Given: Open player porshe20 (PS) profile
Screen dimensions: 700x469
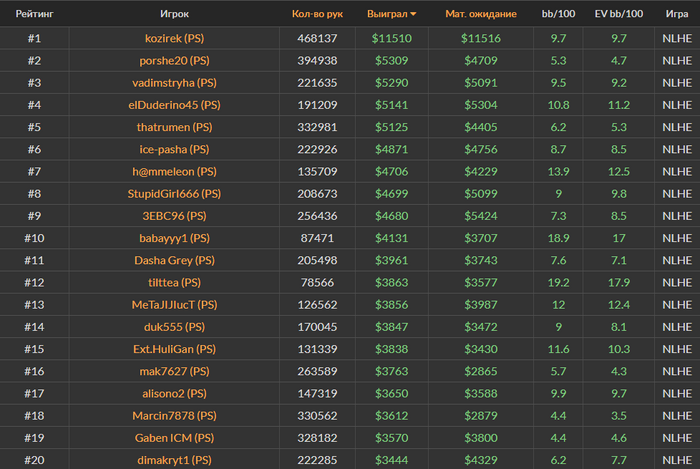Looking at the screenshot, I should coord(175,61).
